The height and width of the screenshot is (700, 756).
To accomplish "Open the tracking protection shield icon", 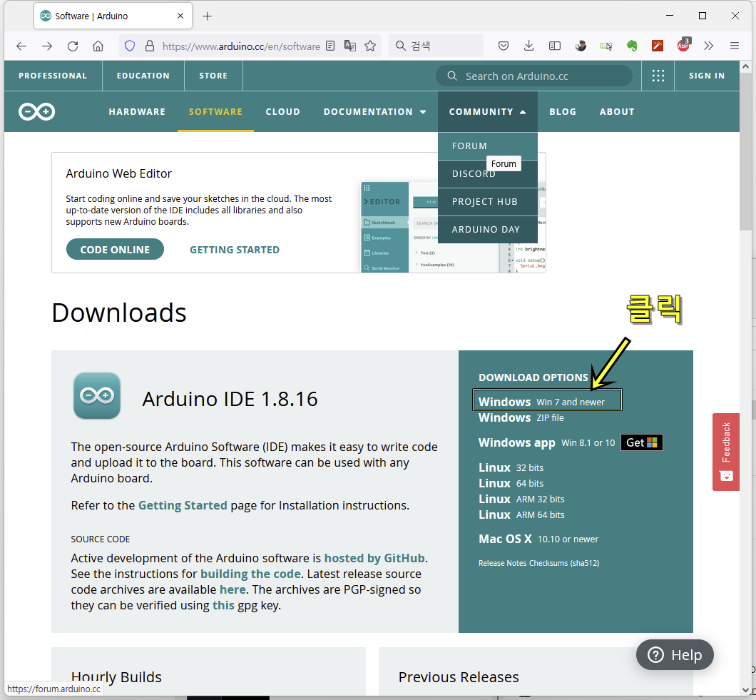I will pyautogui.click(x=129, y=46).
